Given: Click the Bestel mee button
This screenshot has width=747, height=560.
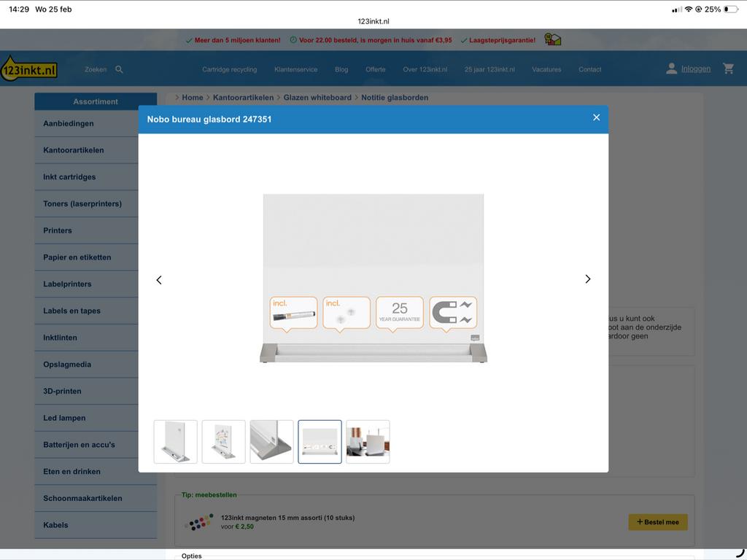Looking at the screenshot, I should coord(658,522).
